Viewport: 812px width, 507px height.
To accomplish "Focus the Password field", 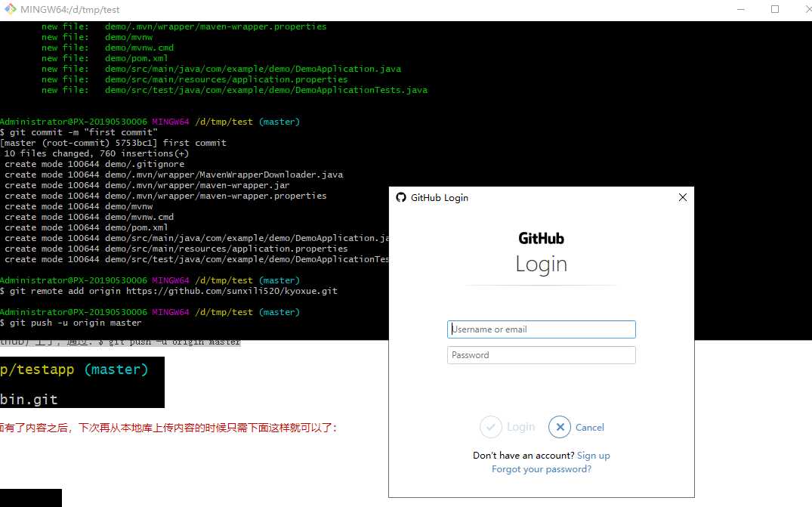I will pos(541,354).
